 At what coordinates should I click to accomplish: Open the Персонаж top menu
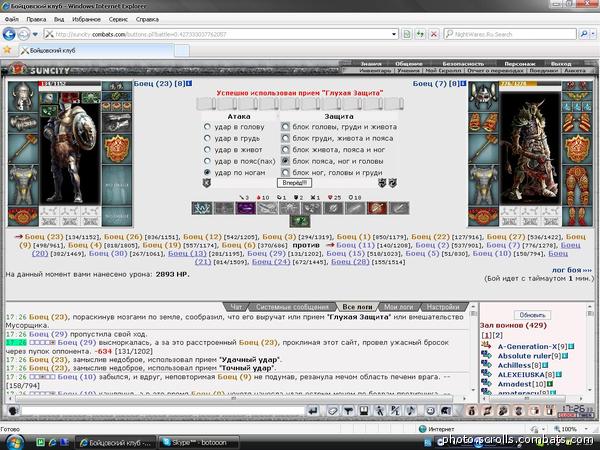coord(519,64)
